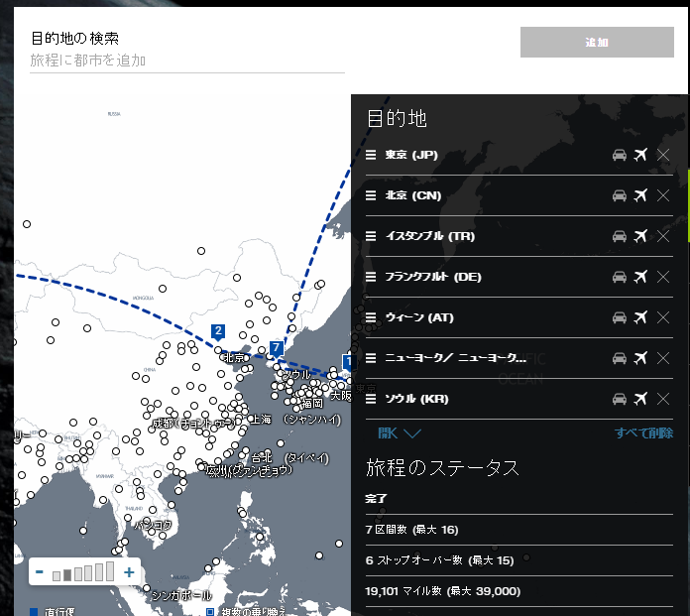Screen dimensions: 690x616
Task: Select car transport for 東京 (JP)
Action: tap(620, 155)
